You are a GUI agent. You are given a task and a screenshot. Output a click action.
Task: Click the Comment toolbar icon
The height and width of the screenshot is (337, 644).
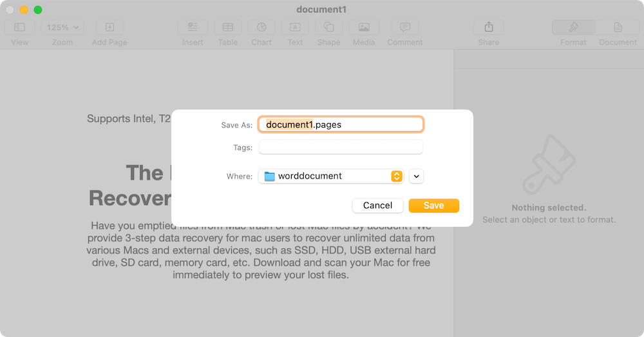click(405, 28)
